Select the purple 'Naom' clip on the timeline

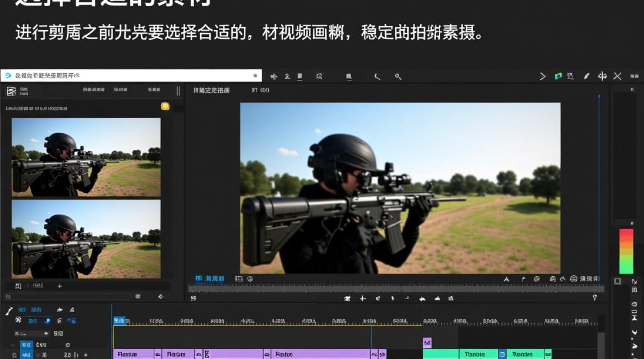(x=178, y=354)
